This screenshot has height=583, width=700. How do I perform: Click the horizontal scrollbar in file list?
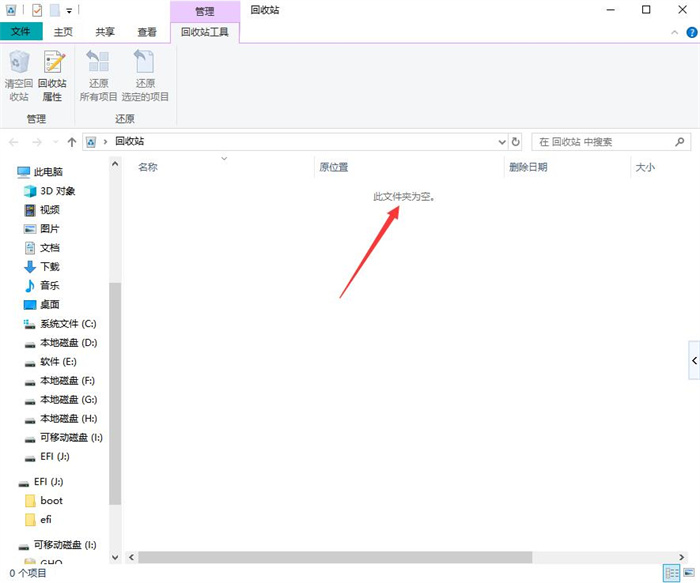coord(335,557)
